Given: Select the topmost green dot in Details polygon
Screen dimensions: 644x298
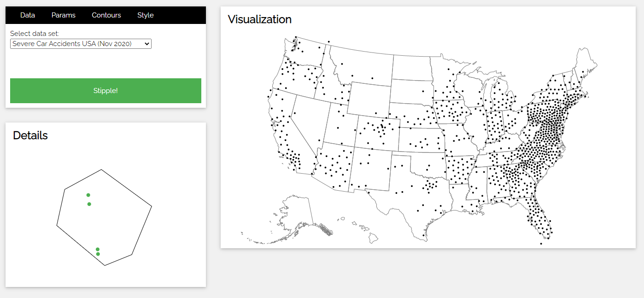Looking at the screenshot, I should 88,195.
